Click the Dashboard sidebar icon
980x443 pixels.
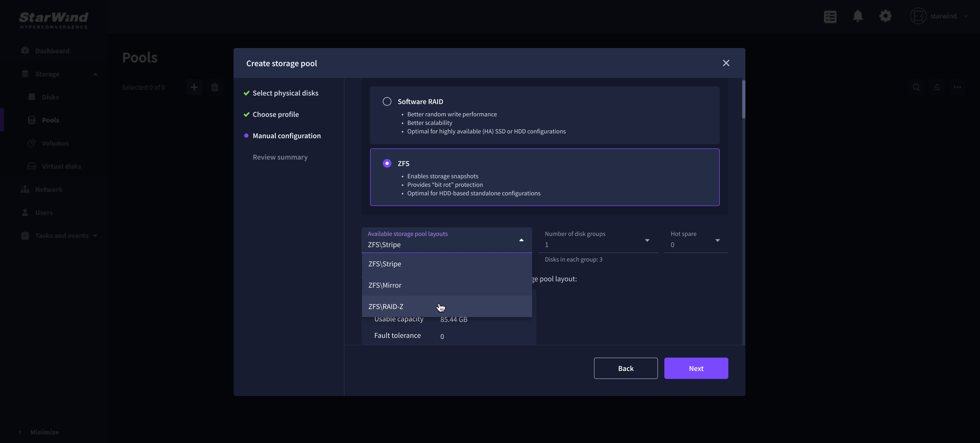[25, 51]
